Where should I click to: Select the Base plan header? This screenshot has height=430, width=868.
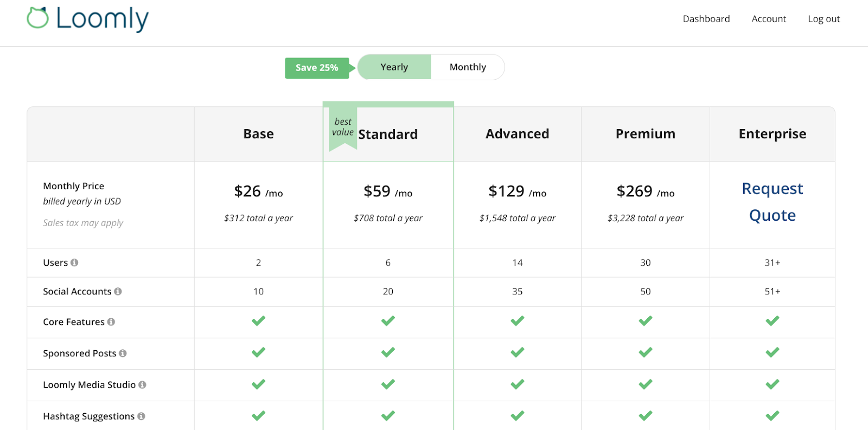[x=258, y=134]
